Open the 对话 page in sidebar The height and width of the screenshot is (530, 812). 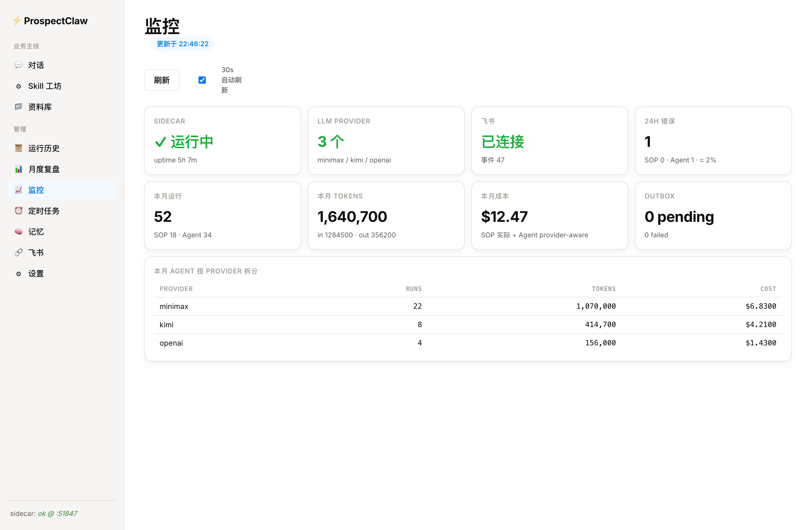(62, 65)
